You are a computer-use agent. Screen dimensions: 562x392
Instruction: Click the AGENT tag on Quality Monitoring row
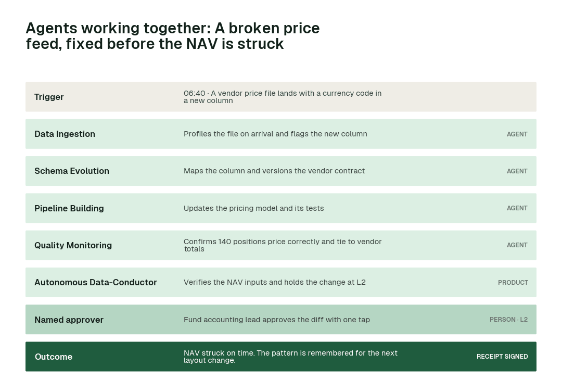[517, 245]
